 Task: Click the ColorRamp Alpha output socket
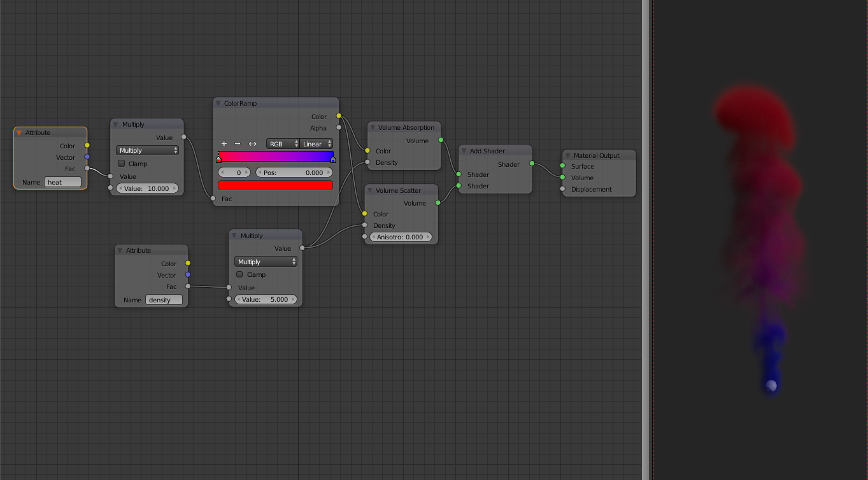point(339,127)
